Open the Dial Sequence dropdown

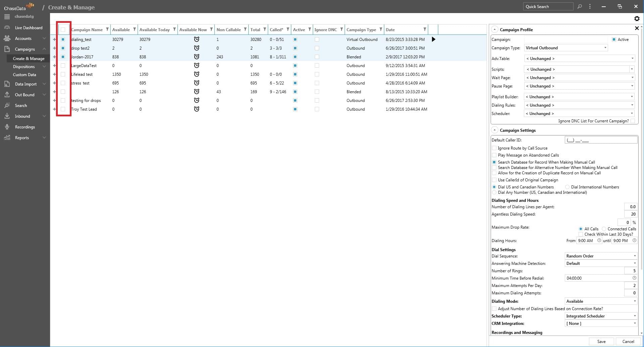point(601,256)
